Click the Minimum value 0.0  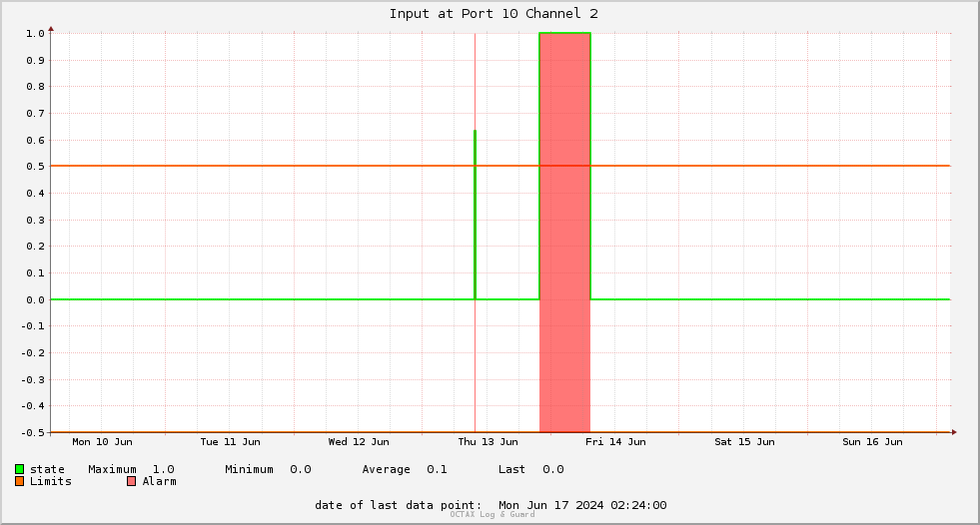(x=301, y=469)
